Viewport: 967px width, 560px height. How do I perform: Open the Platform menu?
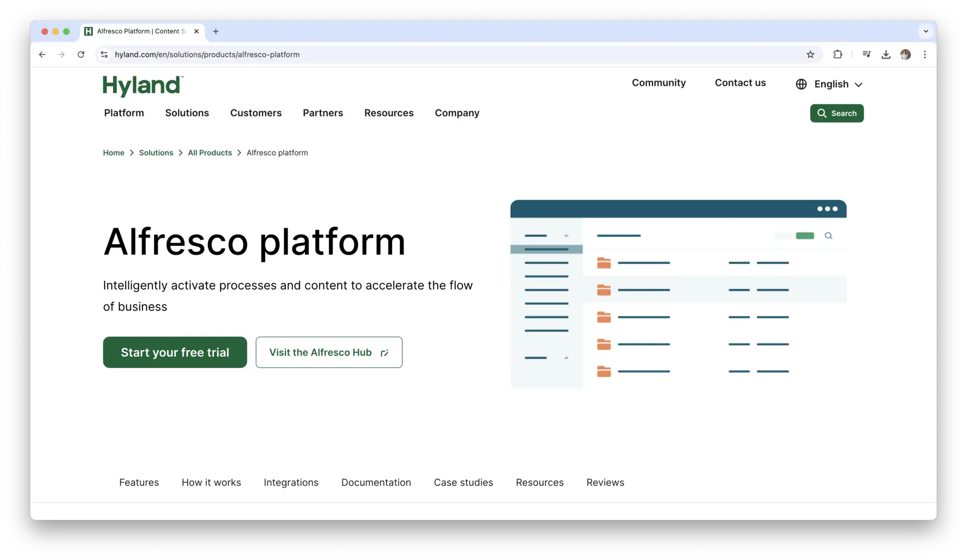(124, 113)
